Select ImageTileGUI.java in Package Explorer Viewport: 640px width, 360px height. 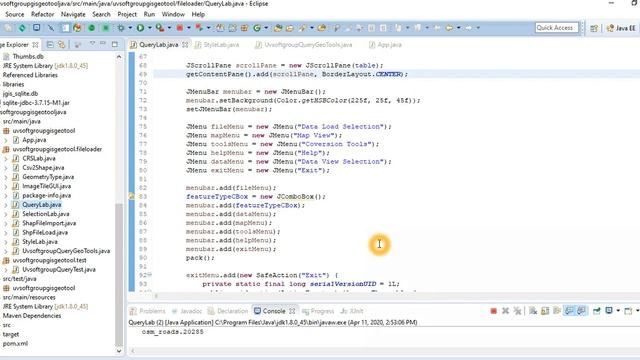[x=47, y=186]
